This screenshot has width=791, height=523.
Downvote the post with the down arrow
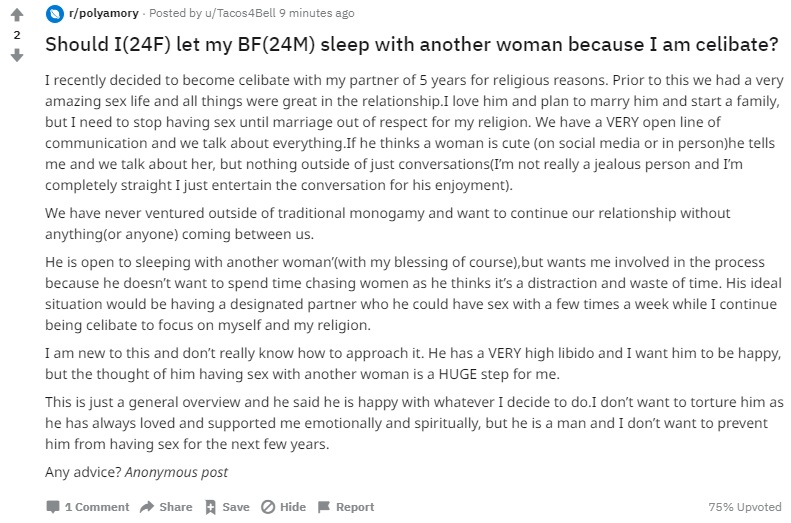(x=17, y=55)
